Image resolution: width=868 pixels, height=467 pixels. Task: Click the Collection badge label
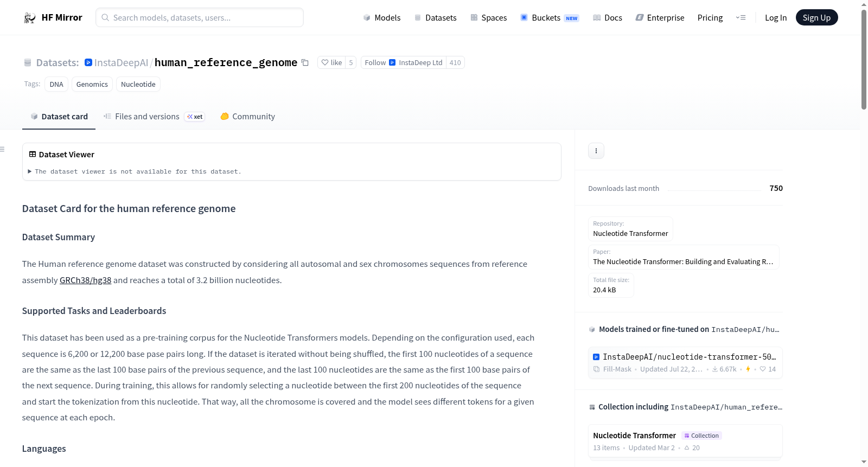tap(701, 436)
